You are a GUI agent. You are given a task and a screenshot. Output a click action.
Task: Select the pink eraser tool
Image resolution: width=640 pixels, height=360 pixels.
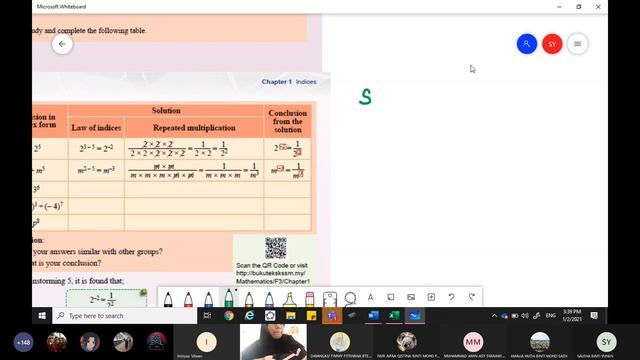pos(310,299)
